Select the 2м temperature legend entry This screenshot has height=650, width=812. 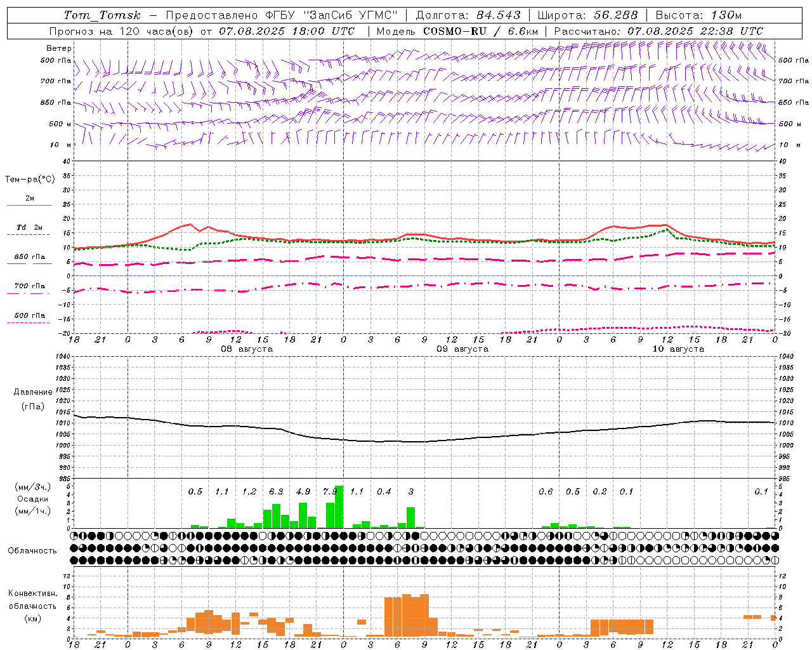pos(30,199)
